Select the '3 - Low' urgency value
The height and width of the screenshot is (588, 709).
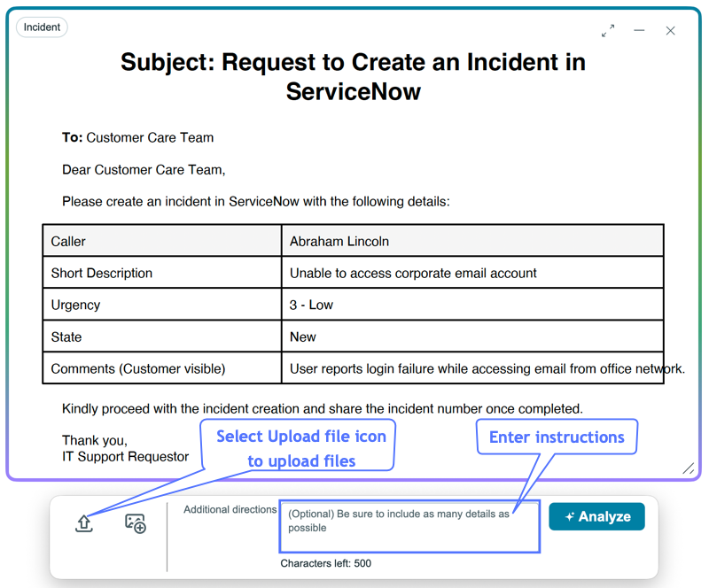[x=311, y=305]
